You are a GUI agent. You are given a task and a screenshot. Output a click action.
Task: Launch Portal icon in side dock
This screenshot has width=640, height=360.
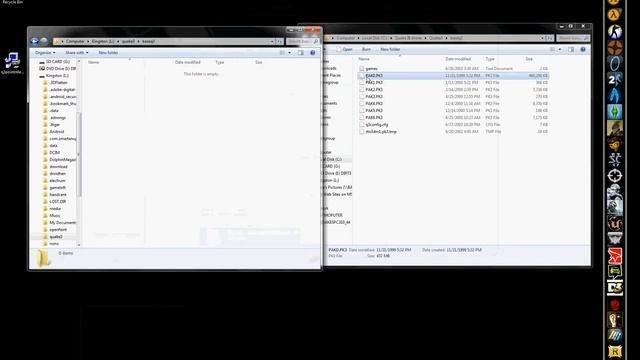click(x=614, y=63)
